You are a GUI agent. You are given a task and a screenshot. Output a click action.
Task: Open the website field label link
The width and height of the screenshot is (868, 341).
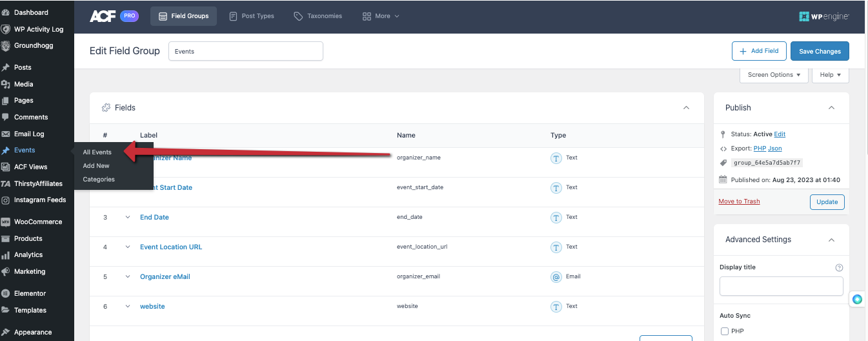click(152, 306)
